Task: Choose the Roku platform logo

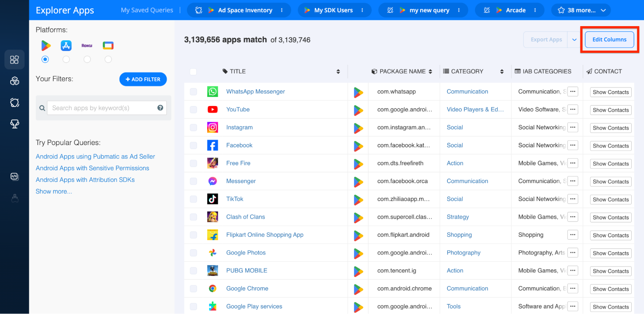Action: coord(87,46)
